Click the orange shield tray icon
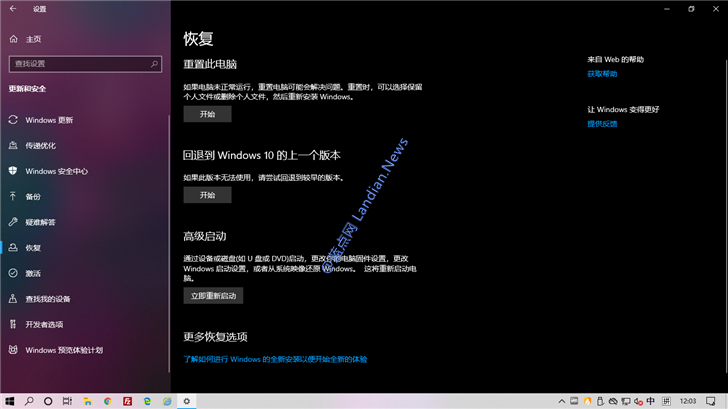 tap(587, 401)
